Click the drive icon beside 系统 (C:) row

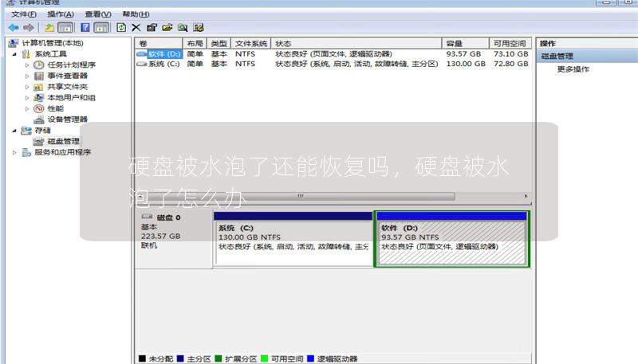point(142,64)
